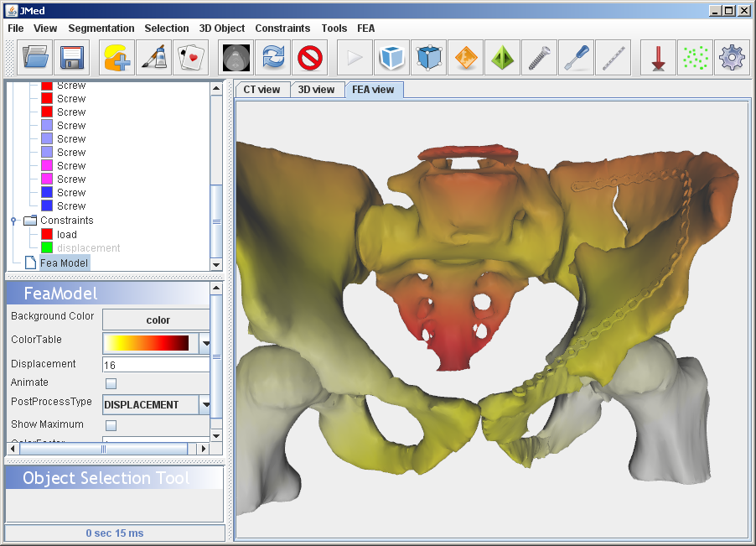Viewport: 756px width, 546px height.
Task: Switch to the 3D view tab
Action: [316, 90]
